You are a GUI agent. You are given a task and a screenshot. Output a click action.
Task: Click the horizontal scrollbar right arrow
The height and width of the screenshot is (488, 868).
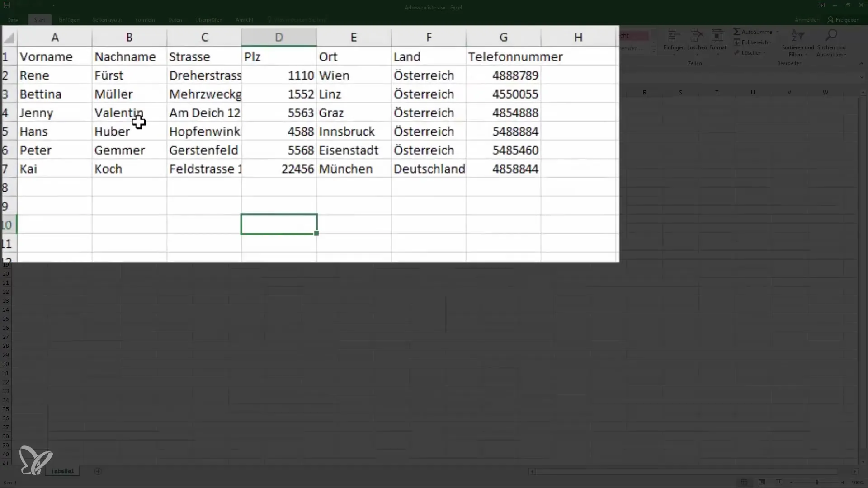(x=855, y=471)
